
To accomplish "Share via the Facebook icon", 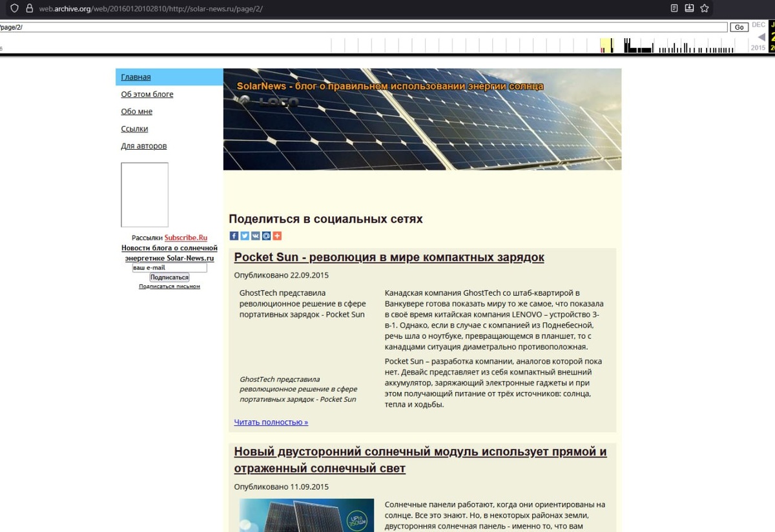I will point(234,236).
